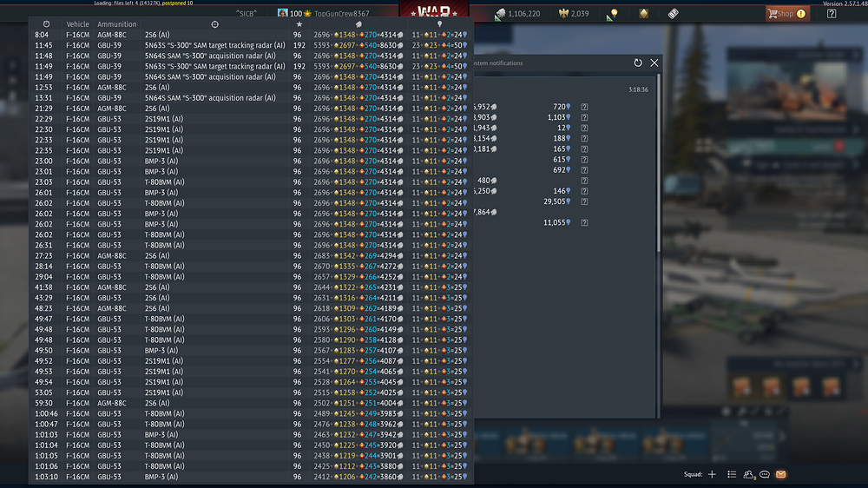Select the 41:38 AGM-88C 2S6 row
The height and width of the screenshot is (488, 868).
[252, 287]
